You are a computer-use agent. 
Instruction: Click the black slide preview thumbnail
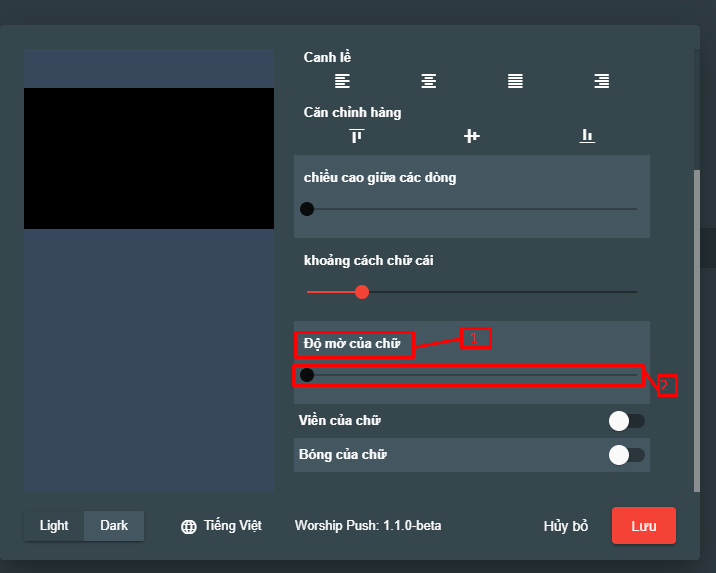point(149,158)
